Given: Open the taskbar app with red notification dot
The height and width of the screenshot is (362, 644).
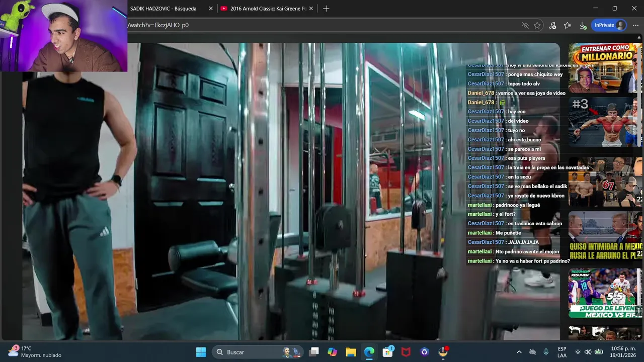Looking at the screenshot, I should coord(443,352).
